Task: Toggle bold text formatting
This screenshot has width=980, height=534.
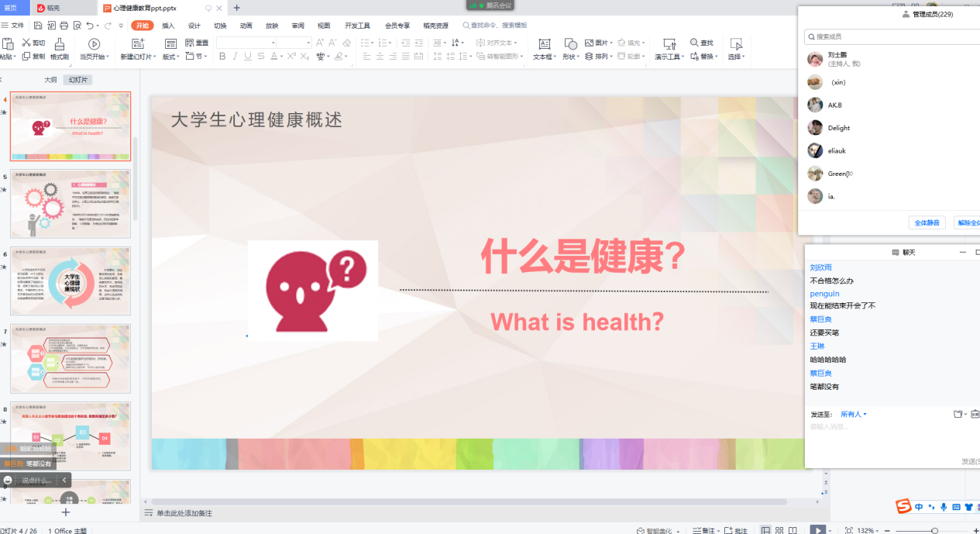Action: pyautogui.click(x=222, y=57)
